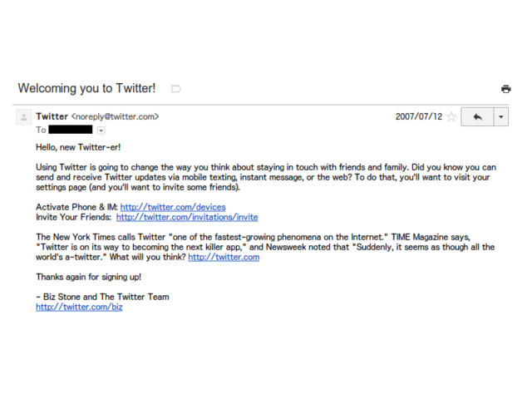This screenshot has height=399, width=532.
Task: Click the email date 2007/07/12
Action: pos(419,116)
